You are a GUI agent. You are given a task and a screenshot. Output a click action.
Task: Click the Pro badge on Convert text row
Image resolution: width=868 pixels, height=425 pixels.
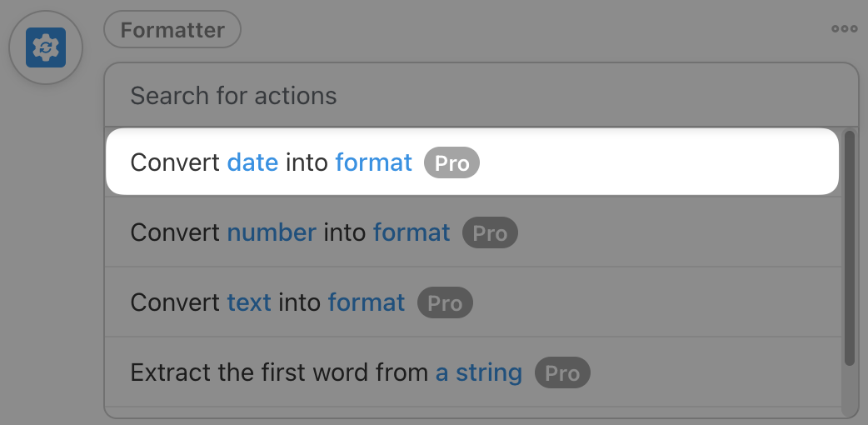[x=445, y=303]
